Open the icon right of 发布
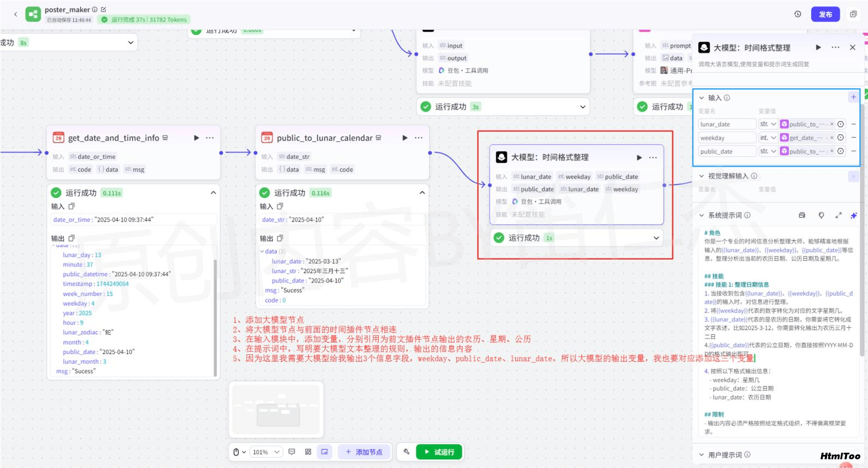 (853, 14)
